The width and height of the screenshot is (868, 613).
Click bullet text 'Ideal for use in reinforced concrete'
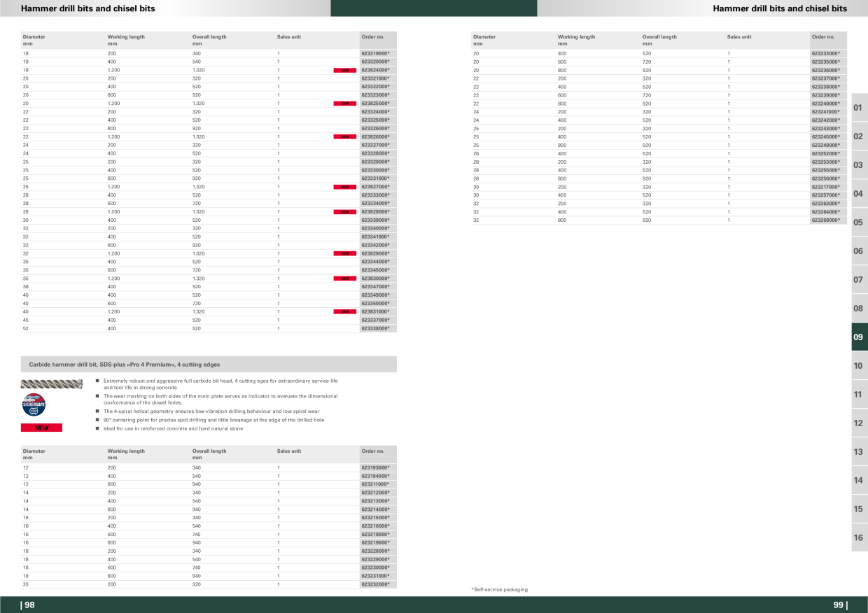click(174, 428)
